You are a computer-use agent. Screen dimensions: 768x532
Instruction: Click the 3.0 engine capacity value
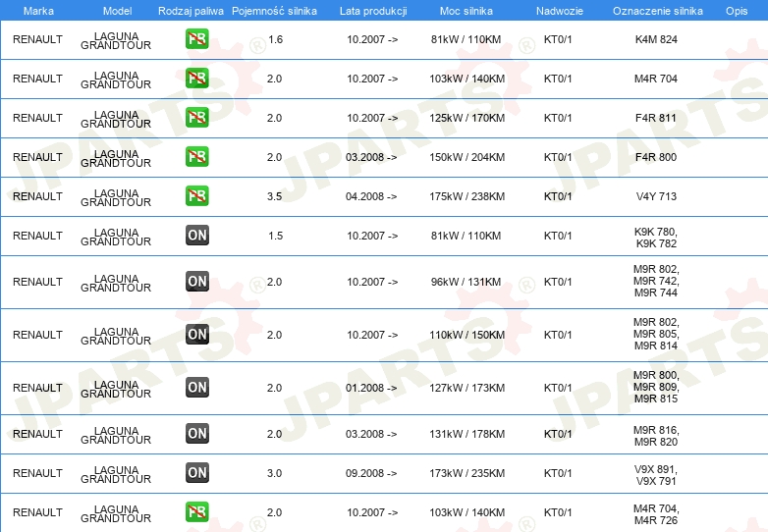[274, 473]
